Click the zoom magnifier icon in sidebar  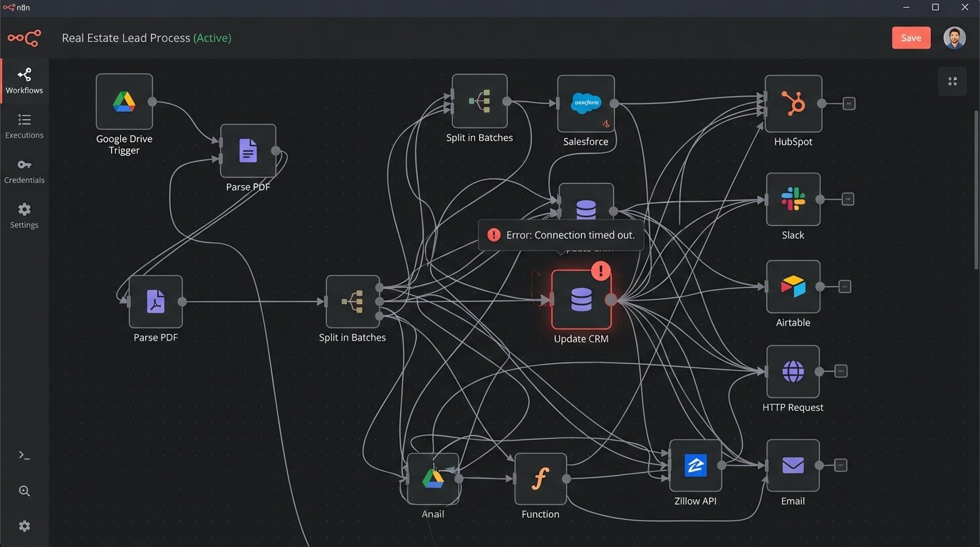tap(24, 491)
